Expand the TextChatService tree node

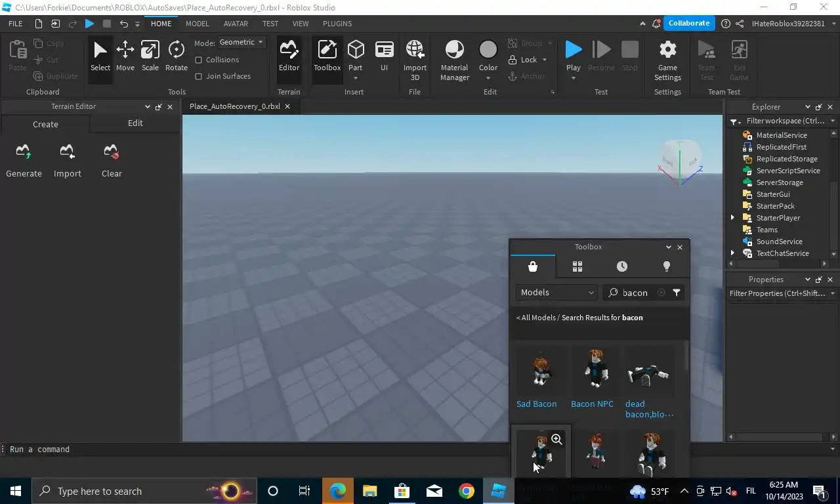[732, 253]
